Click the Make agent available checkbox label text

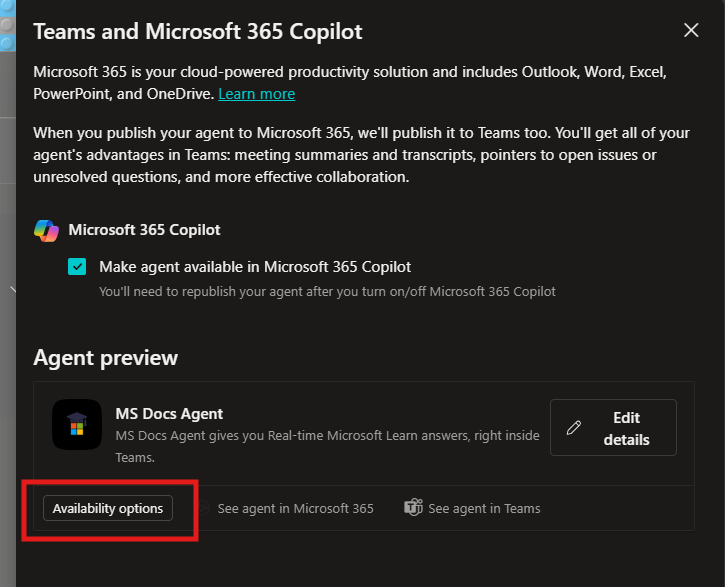click(x=255, y=267)
